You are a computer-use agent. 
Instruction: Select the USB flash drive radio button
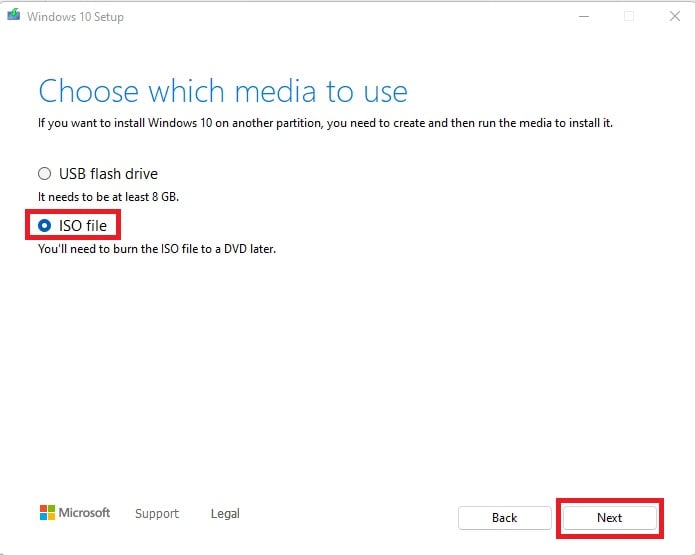[44, 174]
